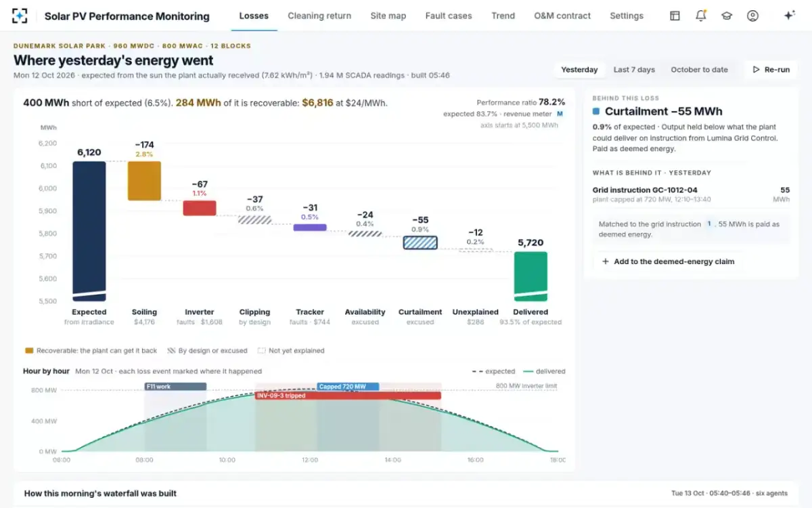Click the INV-09-3 tripped event marker
812x508 pixels.
[348, 396]
